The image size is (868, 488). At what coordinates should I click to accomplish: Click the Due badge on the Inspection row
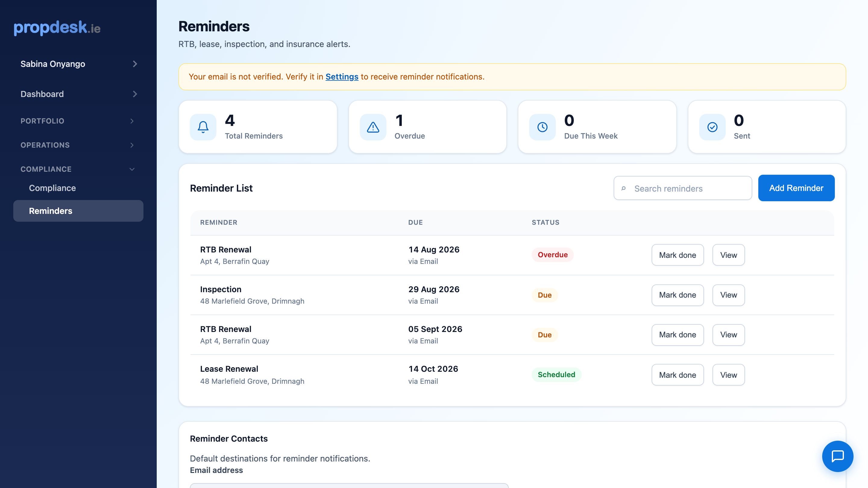[x=545, y=295]
